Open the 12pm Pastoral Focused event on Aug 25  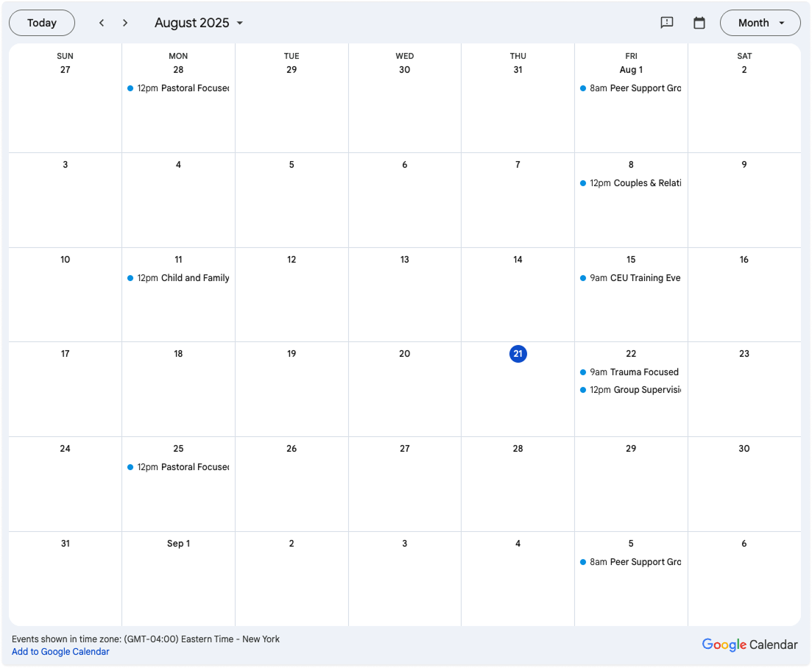pyautogui.click(x=178, y=467)
